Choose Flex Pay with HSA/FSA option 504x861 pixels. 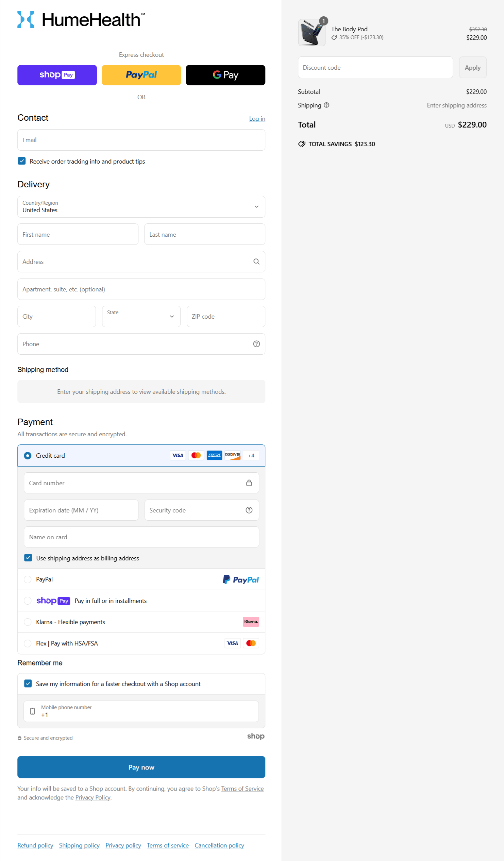tap(28, 643)
